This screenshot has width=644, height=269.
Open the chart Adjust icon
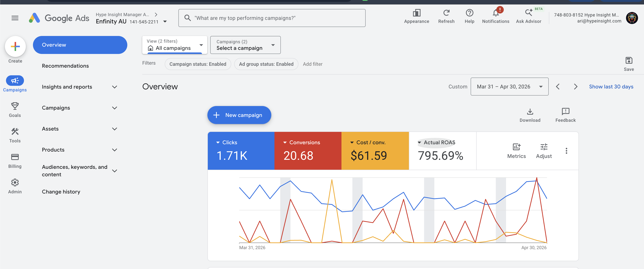coord(544,147)
